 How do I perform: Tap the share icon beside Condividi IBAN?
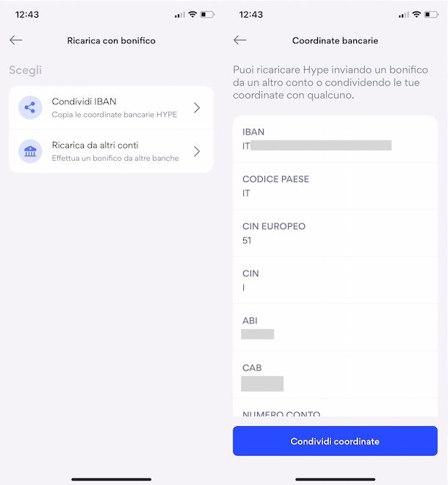[x=30, y=107]
